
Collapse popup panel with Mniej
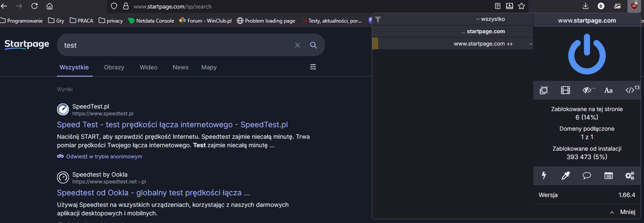(622, 212)
